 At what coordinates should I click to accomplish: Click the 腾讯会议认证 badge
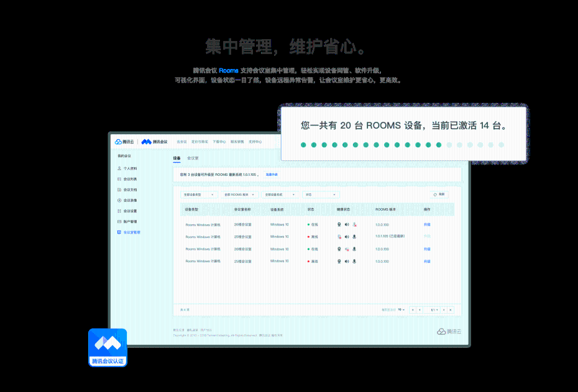[108, 347]
